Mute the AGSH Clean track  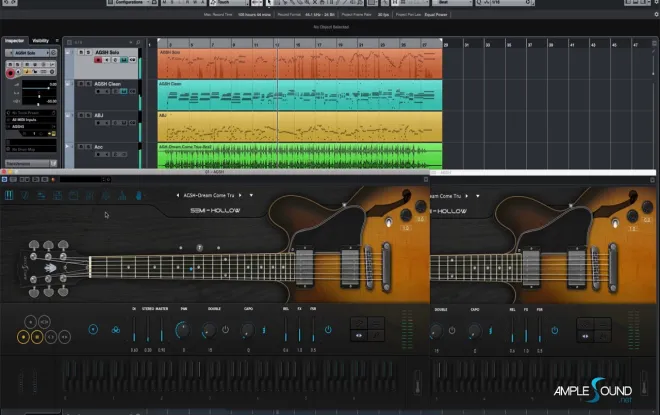tap(81, 84)
